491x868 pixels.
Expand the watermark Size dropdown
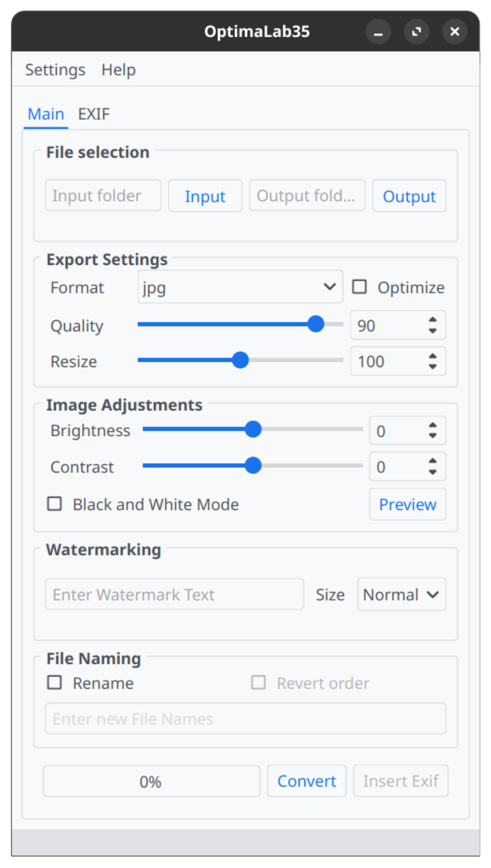(401, 594)
